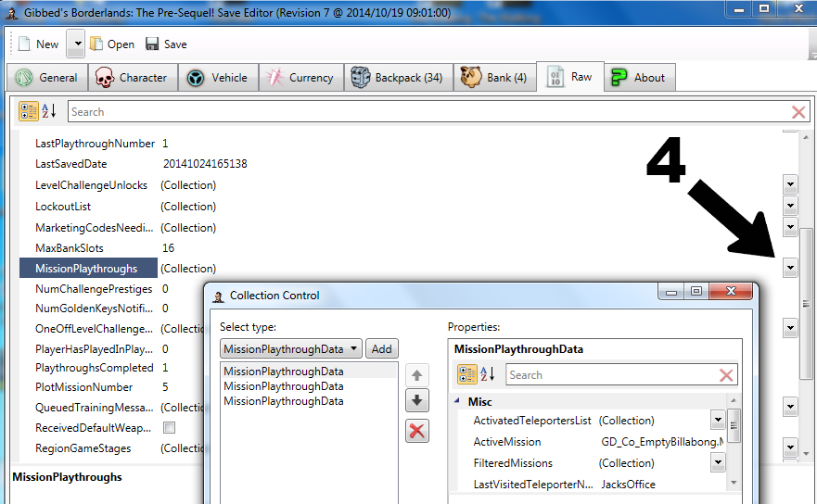
Task: Collapse the Misc category
Action: 457,401
